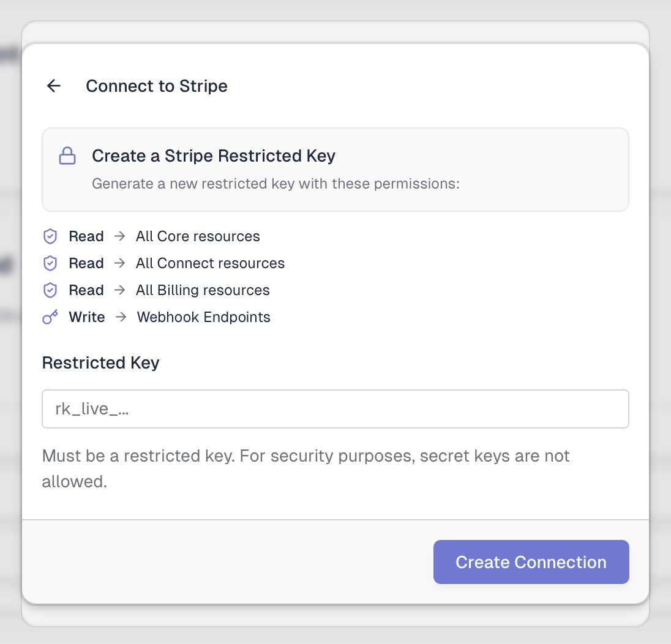Screen dimensions: 671x644
Task: Click the Webhook Endpoints permission text
Action: pos(204,317)
